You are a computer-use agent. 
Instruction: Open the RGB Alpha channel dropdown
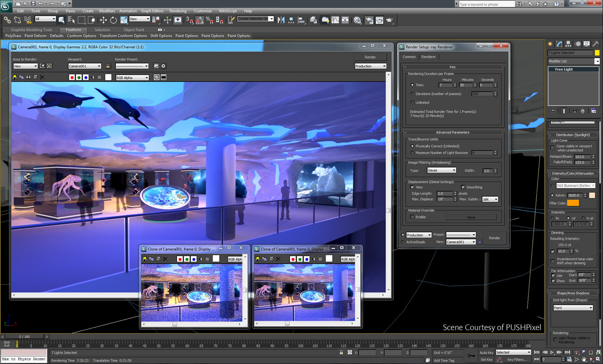coord(132,77)
